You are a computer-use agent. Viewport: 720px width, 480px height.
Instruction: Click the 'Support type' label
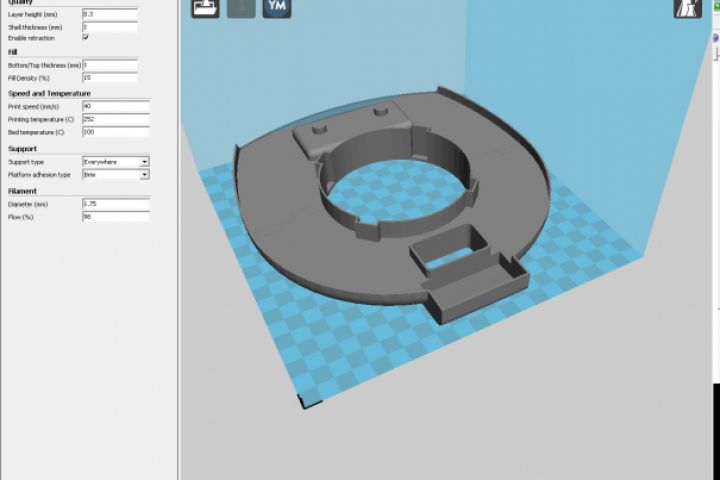pyautogui.click(x=26, y=162)
